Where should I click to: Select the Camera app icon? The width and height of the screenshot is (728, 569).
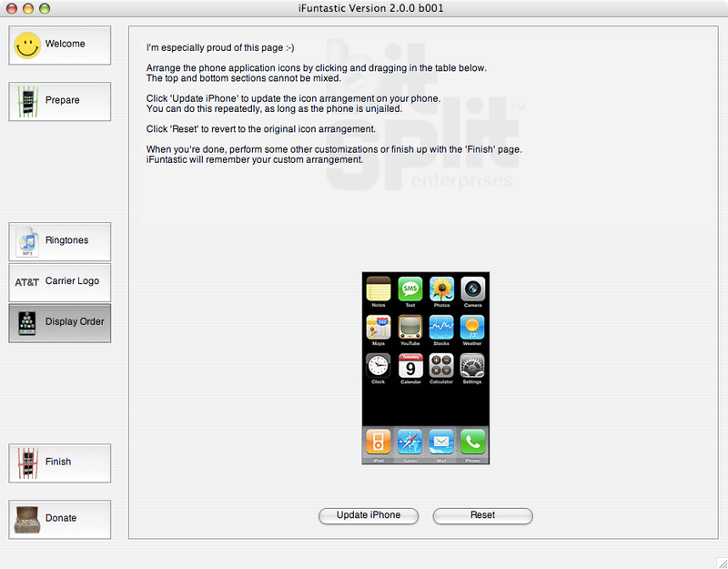pyautogui.click(x=472, y=289)
